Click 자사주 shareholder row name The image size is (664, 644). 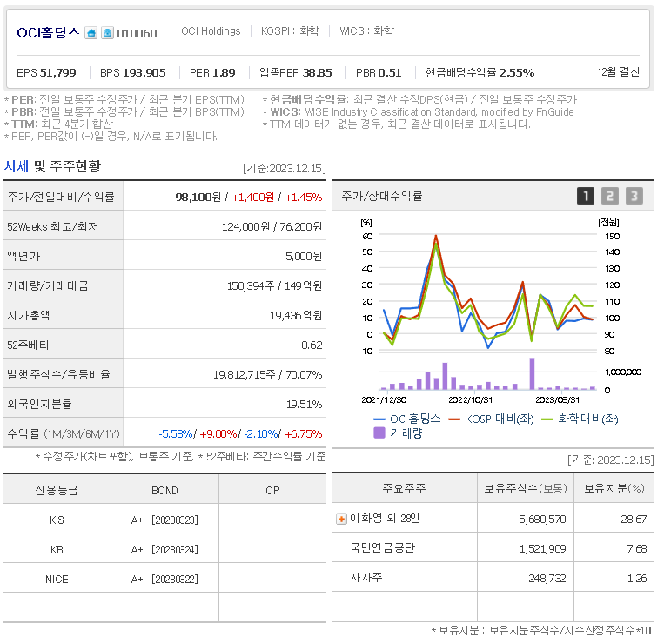[x=366, y=578]
